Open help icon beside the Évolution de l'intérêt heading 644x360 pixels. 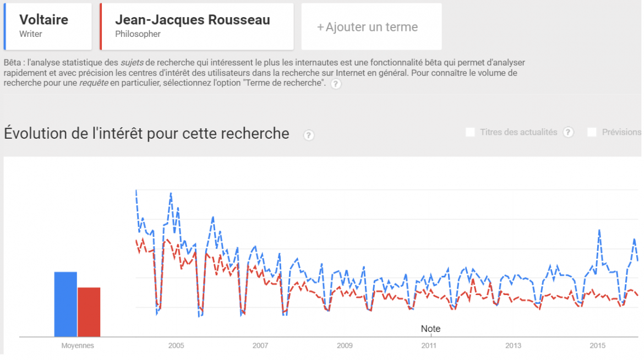(x=309, y=135)
